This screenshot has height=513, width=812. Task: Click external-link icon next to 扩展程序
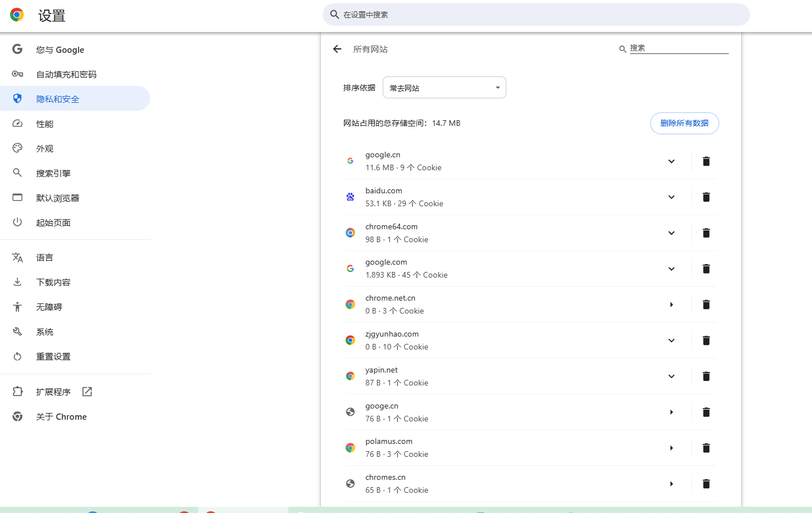pyautogui.click(x=87, y=392)
